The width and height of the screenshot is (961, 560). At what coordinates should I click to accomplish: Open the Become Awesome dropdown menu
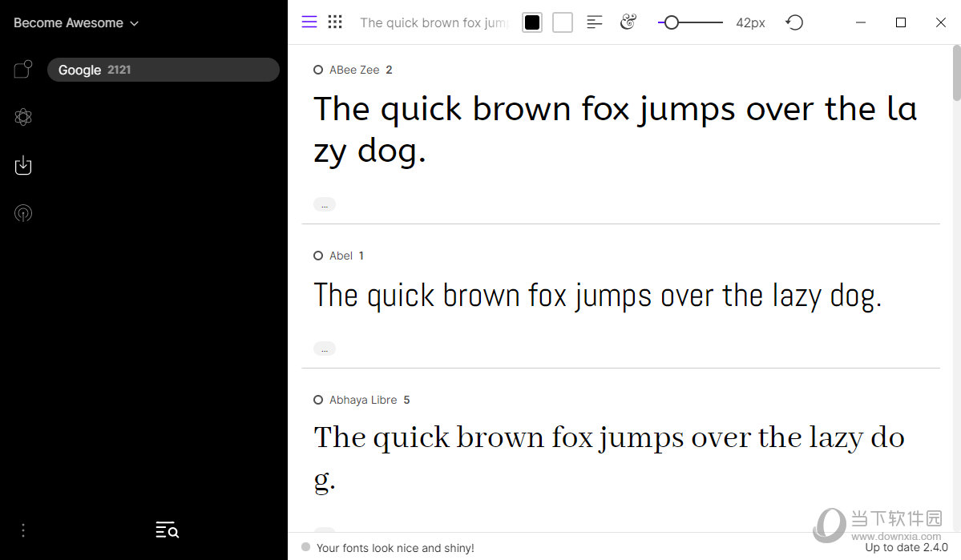[76, 22]
